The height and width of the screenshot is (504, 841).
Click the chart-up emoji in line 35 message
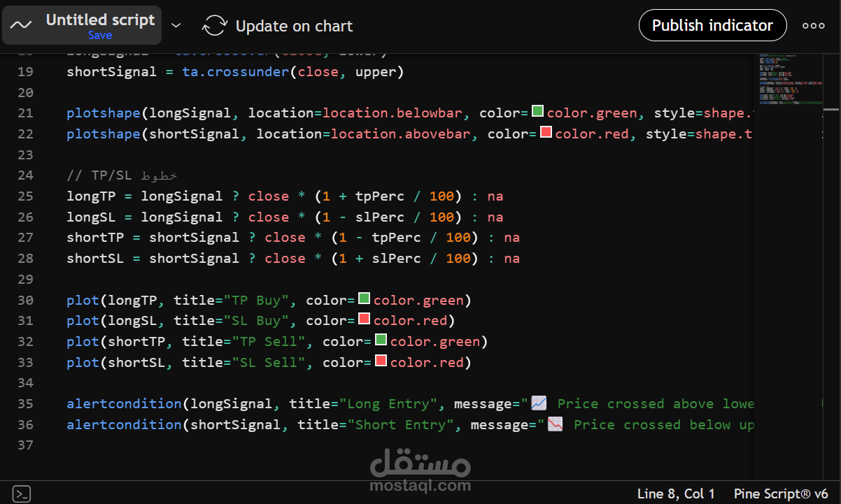tap(539, 403)
